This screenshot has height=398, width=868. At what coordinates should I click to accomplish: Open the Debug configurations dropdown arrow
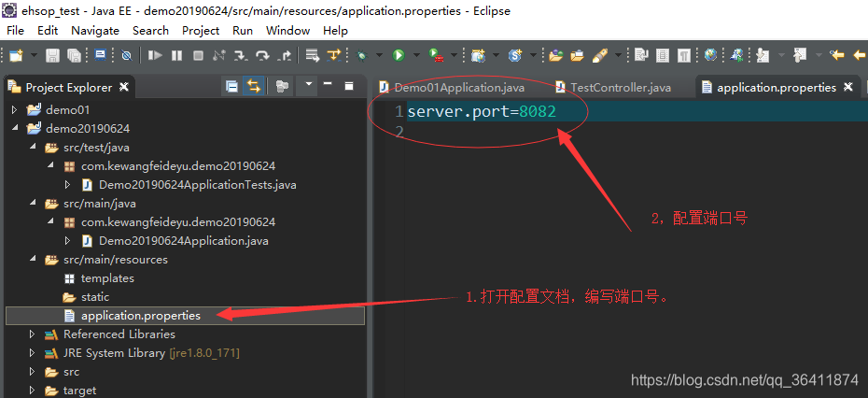pyautogui.click(x=379, y=55)
